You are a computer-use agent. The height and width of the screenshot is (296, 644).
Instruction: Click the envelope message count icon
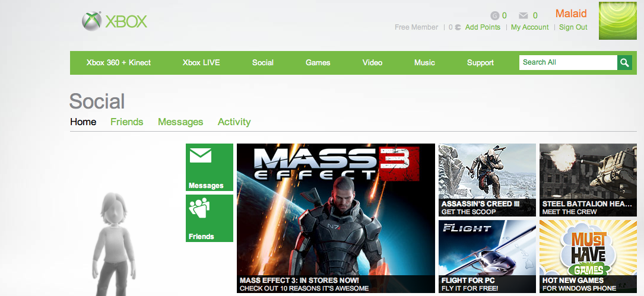point(523,15)
